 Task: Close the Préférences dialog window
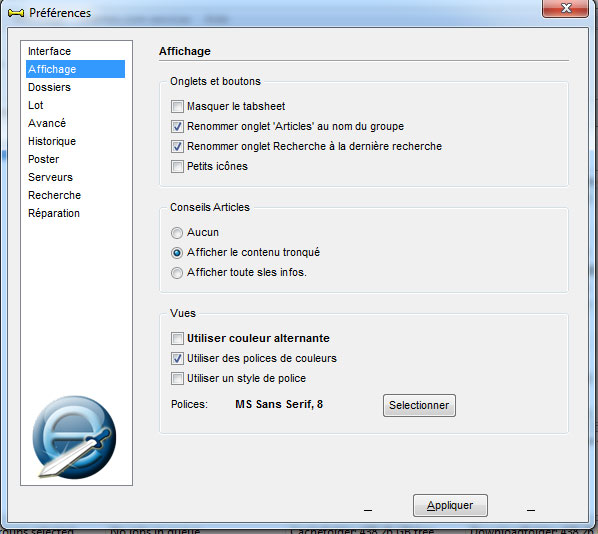click(x=566, y=8)
